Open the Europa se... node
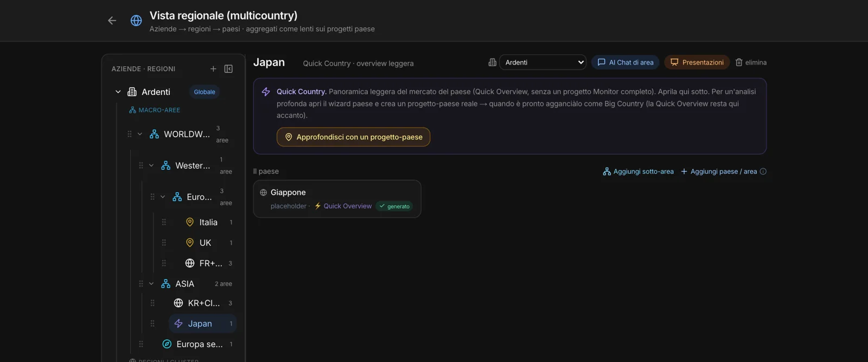This screenshot has height=362, width=868. (x=199, y=344)
